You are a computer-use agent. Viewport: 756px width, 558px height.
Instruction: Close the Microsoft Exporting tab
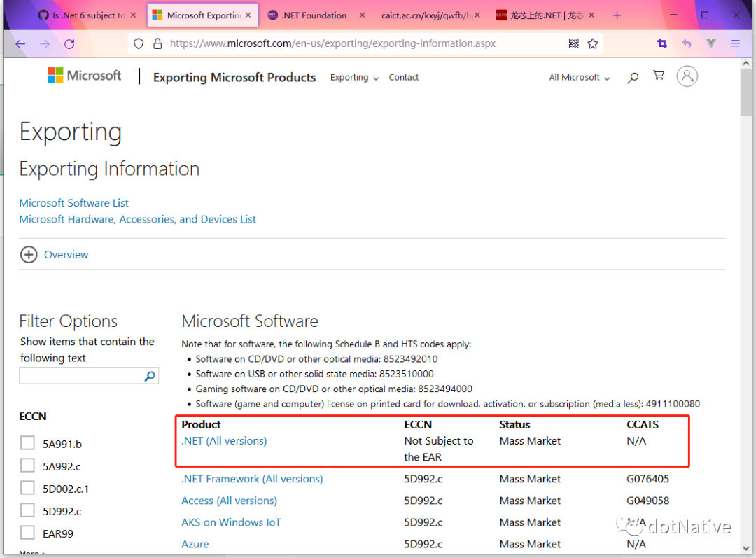click(248, 15)
